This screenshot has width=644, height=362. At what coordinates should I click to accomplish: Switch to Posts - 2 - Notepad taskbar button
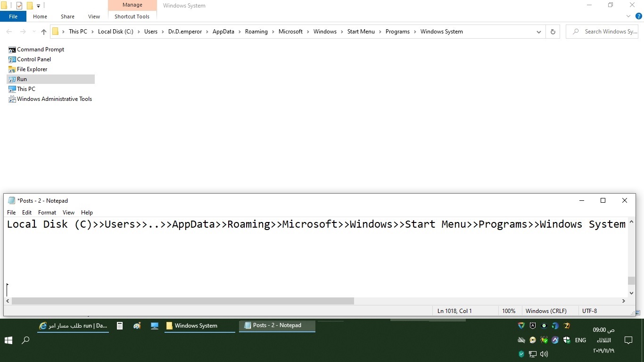[x=277, y=326]
